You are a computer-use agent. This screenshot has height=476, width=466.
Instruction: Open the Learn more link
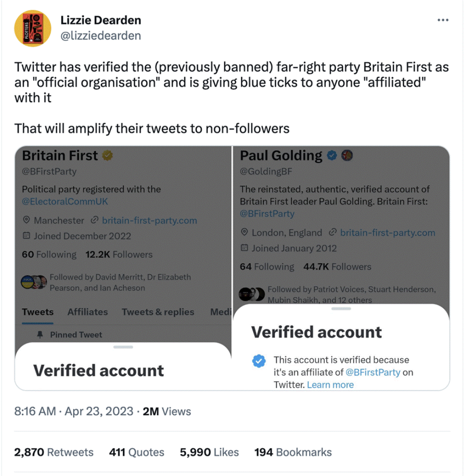(x=330, y=385)
